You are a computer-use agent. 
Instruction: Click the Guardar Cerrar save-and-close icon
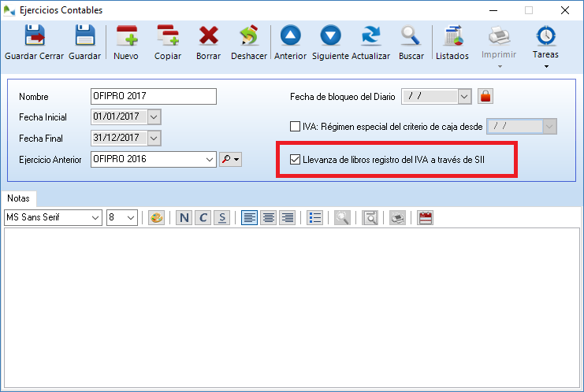pos(34,35)
